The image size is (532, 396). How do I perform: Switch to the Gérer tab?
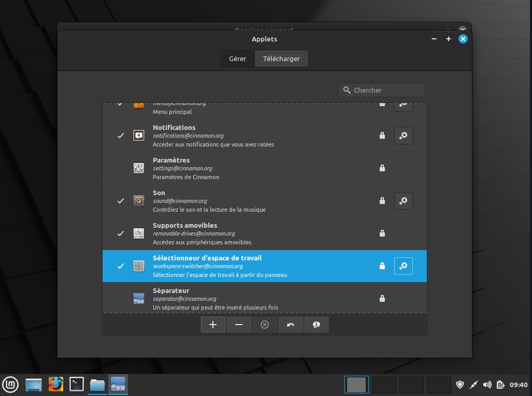click(237, 58)
